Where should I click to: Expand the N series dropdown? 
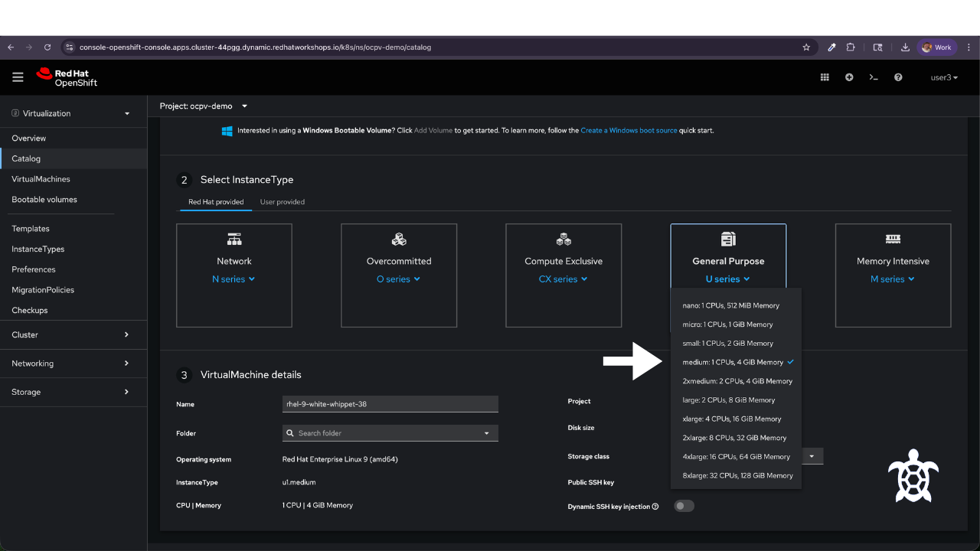tap(234, 279)
